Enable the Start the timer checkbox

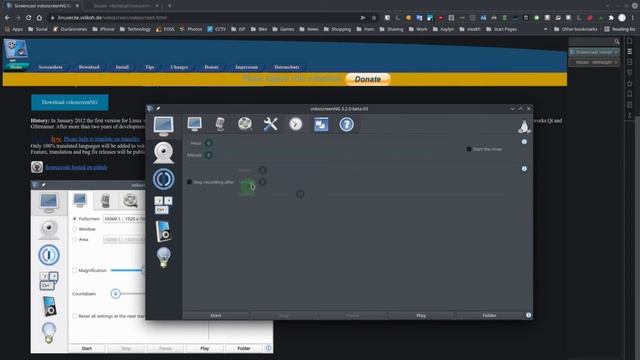pos(469,149)
